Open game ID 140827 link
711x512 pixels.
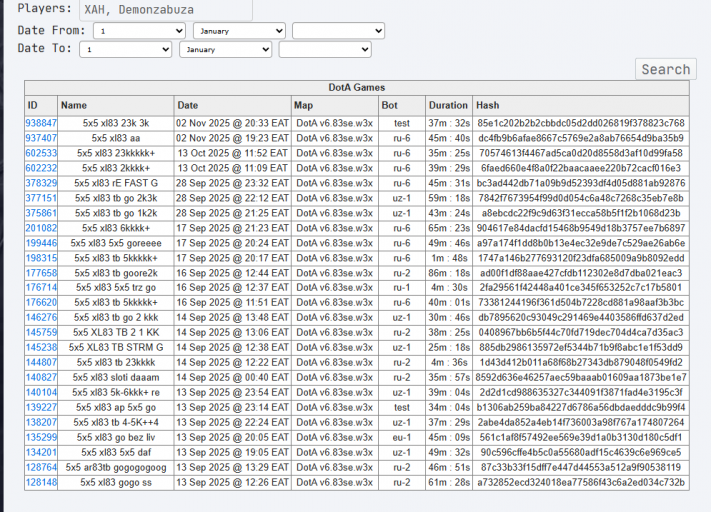coord(41,377)
